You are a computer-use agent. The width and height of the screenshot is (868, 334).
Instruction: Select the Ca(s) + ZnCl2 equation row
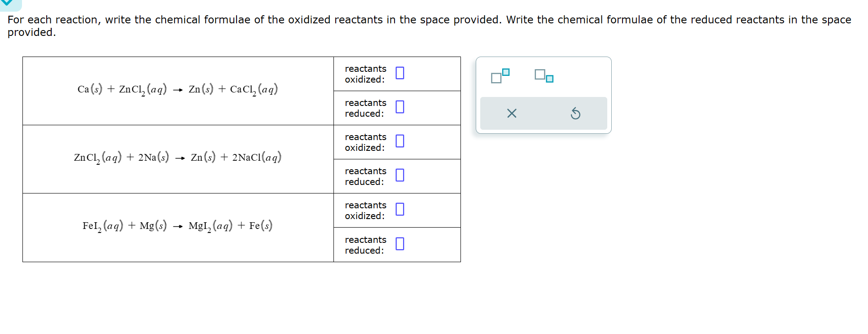[x=178, y=89]
